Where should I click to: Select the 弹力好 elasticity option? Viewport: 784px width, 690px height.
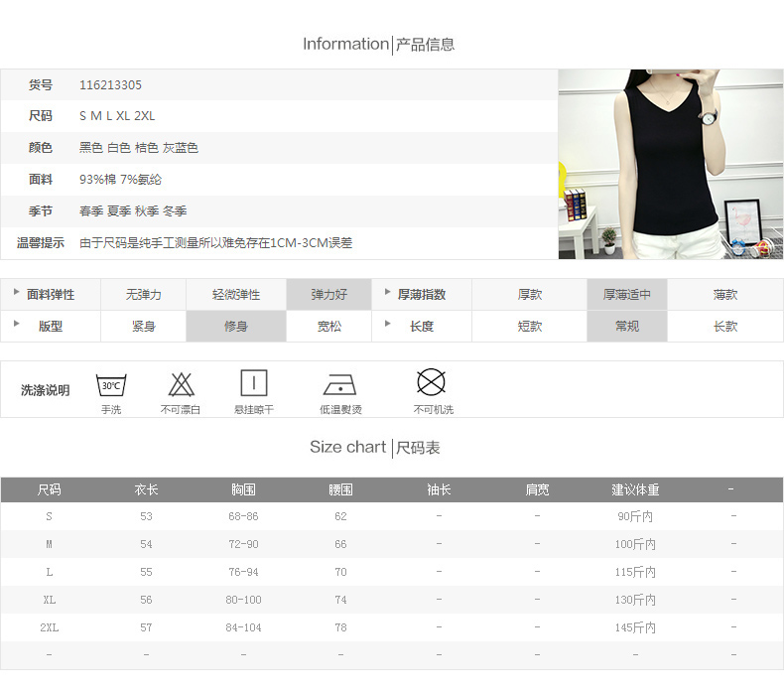(328, 295)
